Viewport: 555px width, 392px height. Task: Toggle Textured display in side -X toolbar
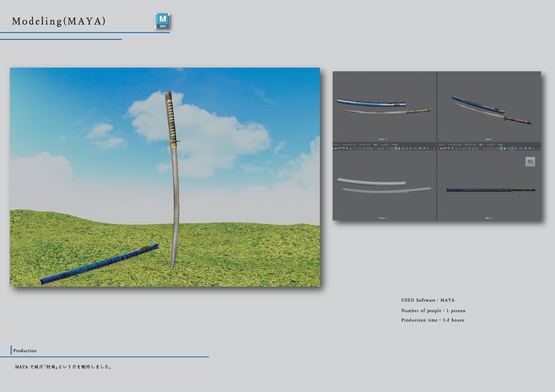click(512, 149)
